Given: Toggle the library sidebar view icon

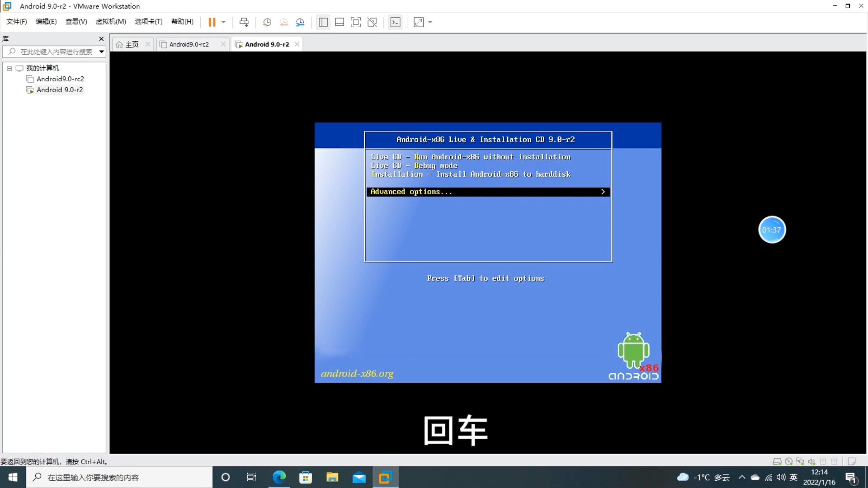Looking at the screenshot, I should [x=323, y=22].
